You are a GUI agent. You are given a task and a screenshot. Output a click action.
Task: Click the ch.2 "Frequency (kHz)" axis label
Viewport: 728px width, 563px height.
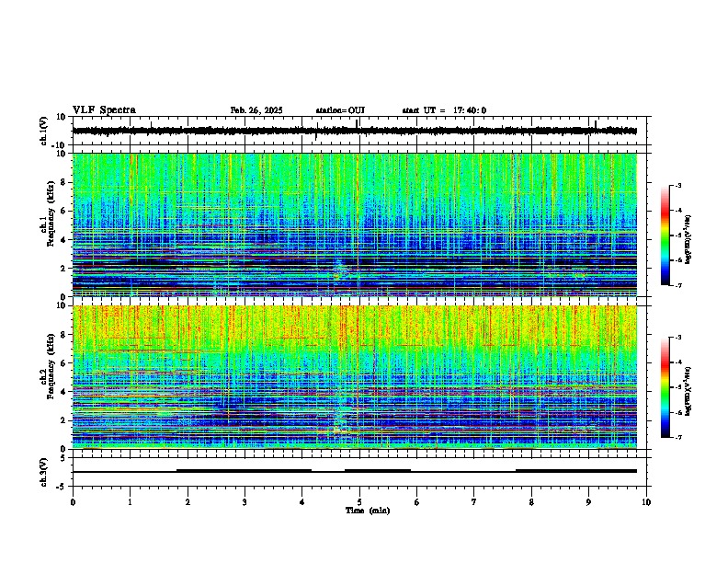[50, 365]
